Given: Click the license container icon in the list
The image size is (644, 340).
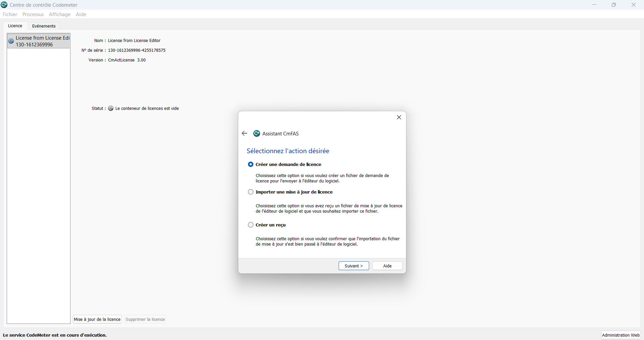Looking at the screenshot, I should [11, 41].
